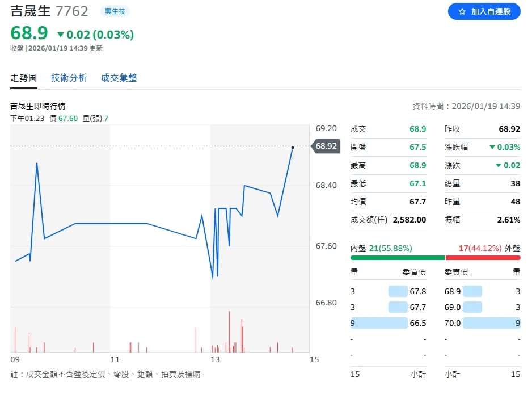Select the 技術分析 tab

tap(69, 77)
